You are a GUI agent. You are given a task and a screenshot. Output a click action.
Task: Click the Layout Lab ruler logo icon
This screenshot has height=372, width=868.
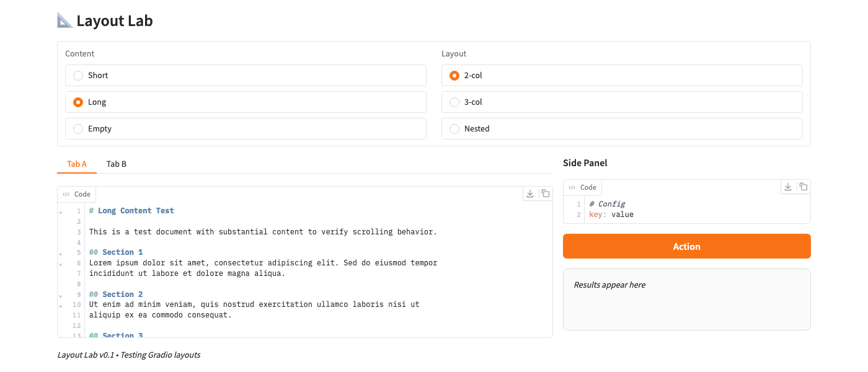pos(64,20)
